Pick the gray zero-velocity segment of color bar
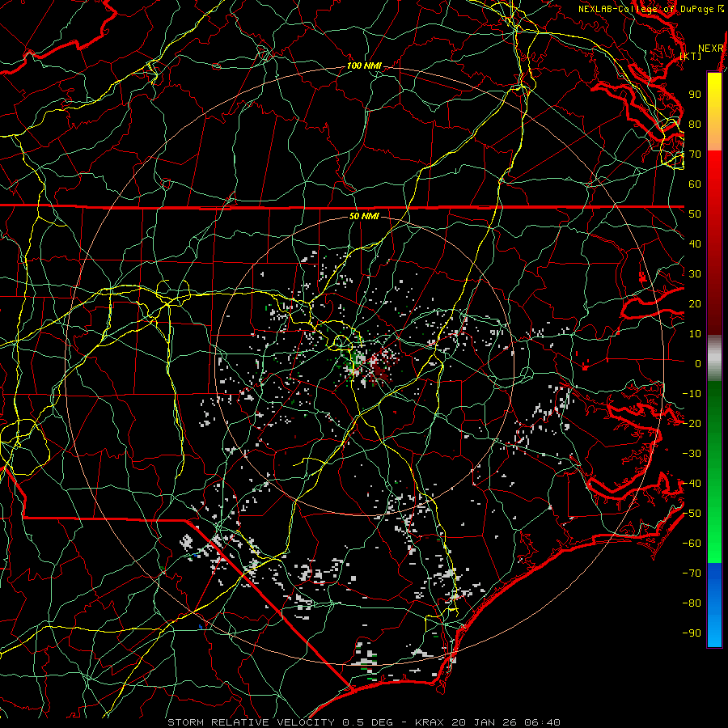Screen dimensions: 728x728 714,358
